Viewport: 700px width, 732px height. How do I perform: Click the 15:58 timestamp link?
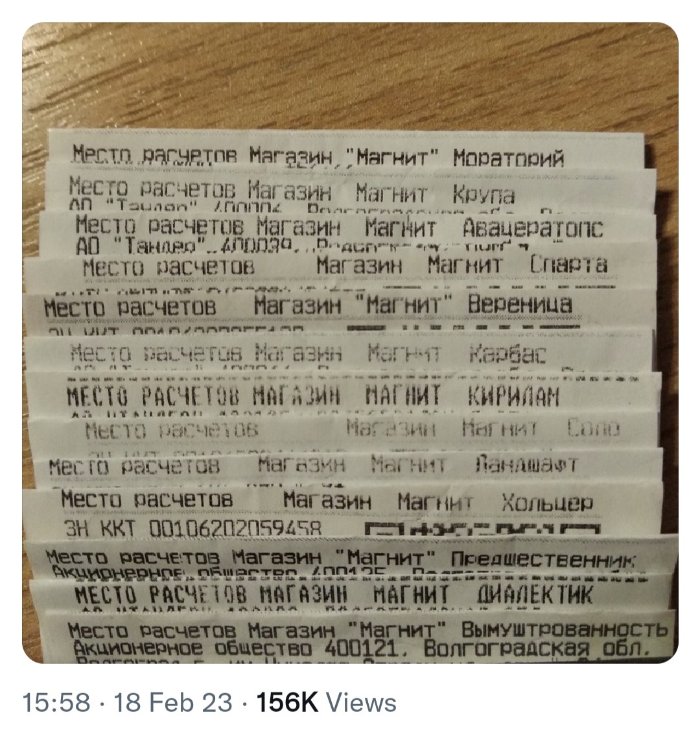pyautogui.click(x=56, y=703)
